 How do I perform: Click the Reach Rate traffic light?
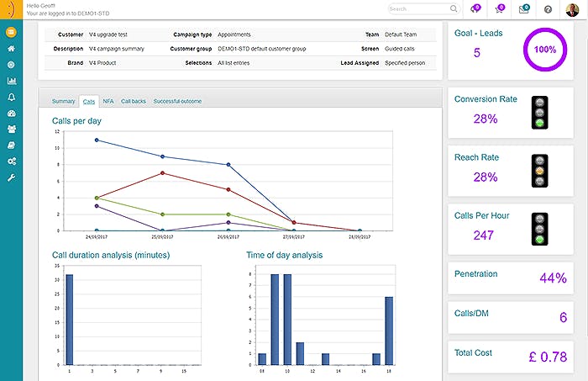(539, 171)
